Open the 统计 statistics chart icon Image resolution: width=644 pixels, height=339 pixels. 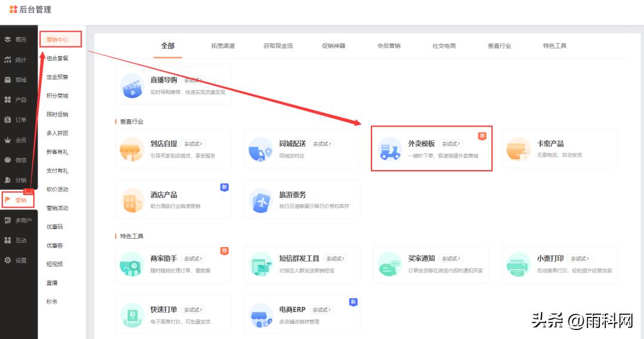tap(8, 60)
